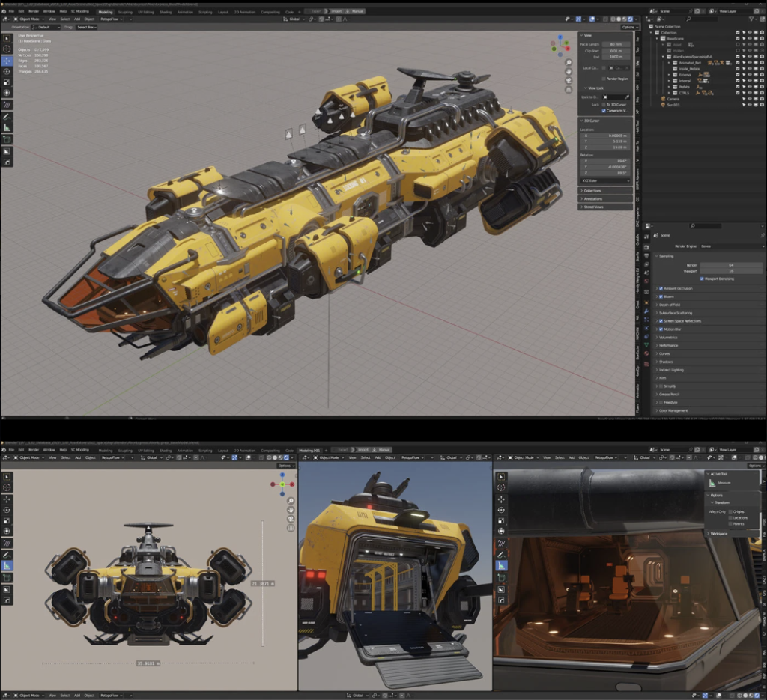Toggle Viewport Denoising checkbox
Screen dimensions: 767x700
[702, 279]
